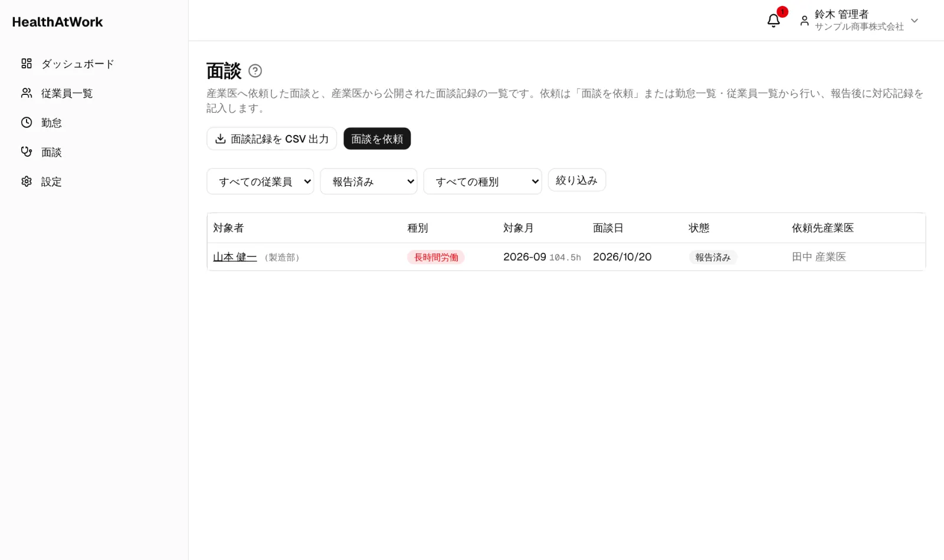Open the 報告済み status dropdown
The height and width of the screenshot is (560, 944).
coord(369,182)
